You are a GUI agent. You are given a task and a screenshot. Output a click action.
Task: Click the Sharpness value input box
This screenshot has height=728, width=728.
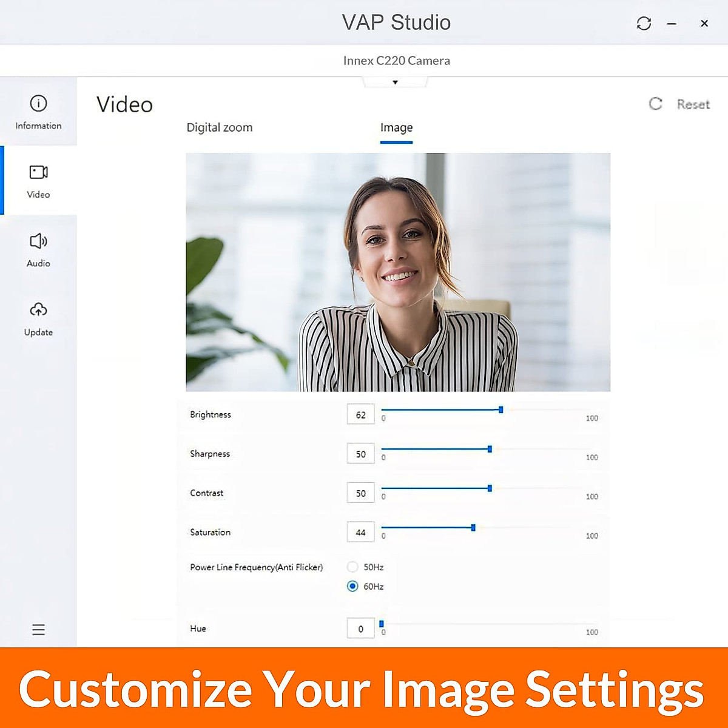click(360, 454)
